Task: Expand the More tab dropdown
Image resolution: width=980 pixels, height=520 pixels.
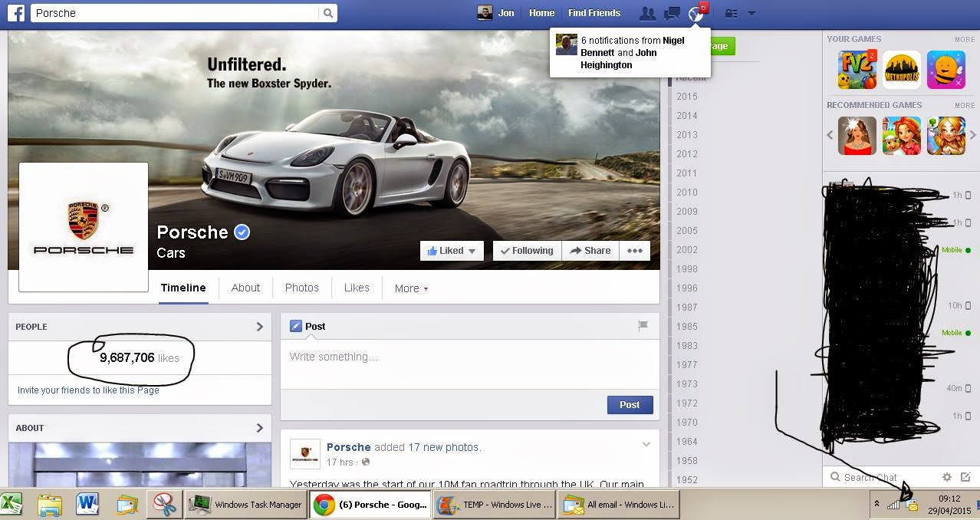Action: click(x=411, y=288)
